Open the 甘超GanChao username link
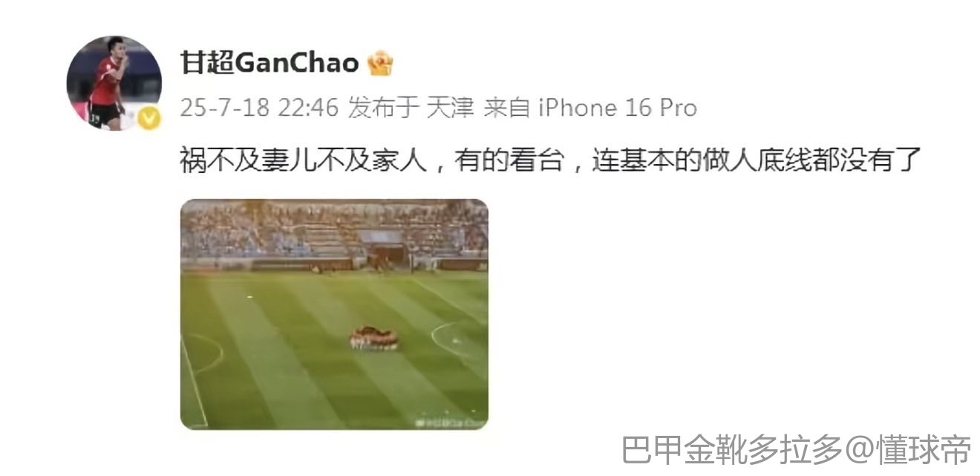Image resolution: width=980 pixels, height=476 pixels. [269, 64]
